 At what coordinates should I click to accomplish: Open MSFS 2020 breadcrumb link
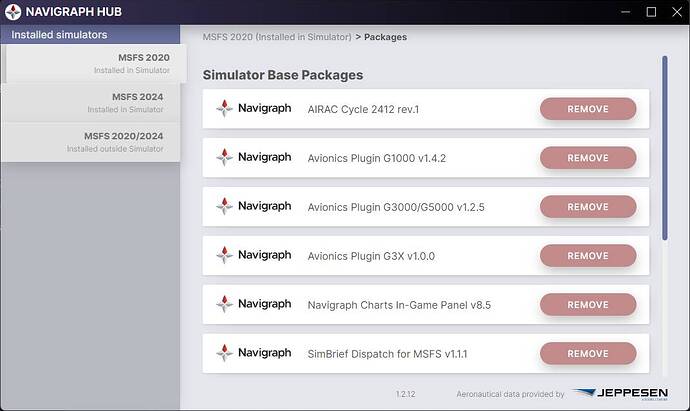point(277,37)
